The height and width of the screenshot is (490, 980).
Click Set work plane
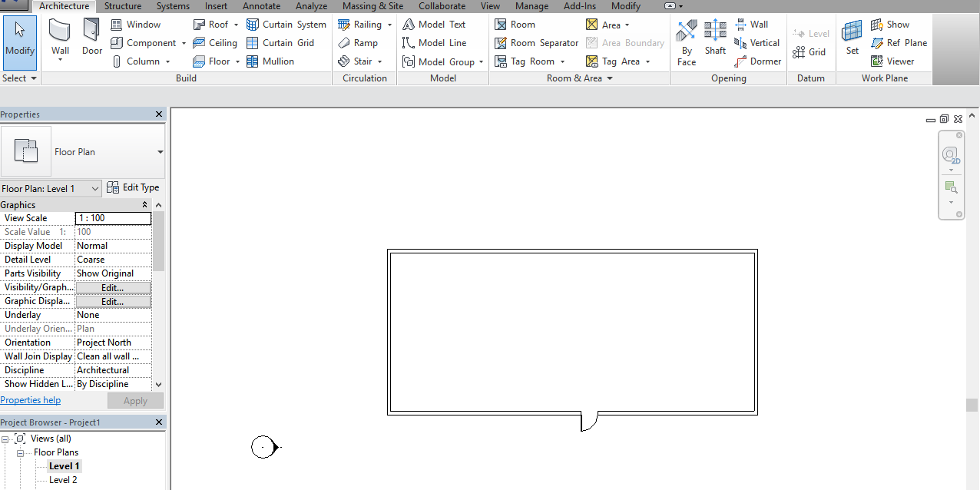[x=853, y=38]
